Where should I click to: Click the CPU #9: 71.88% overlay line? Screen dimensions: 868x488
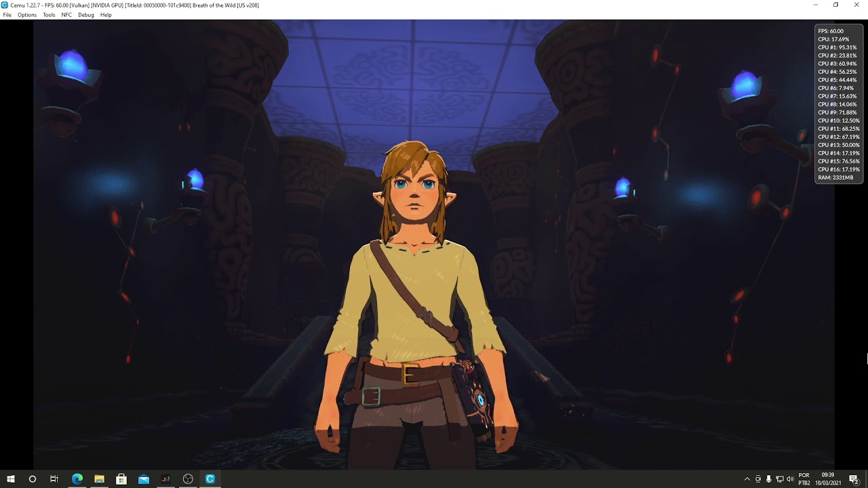click(837, 113)
